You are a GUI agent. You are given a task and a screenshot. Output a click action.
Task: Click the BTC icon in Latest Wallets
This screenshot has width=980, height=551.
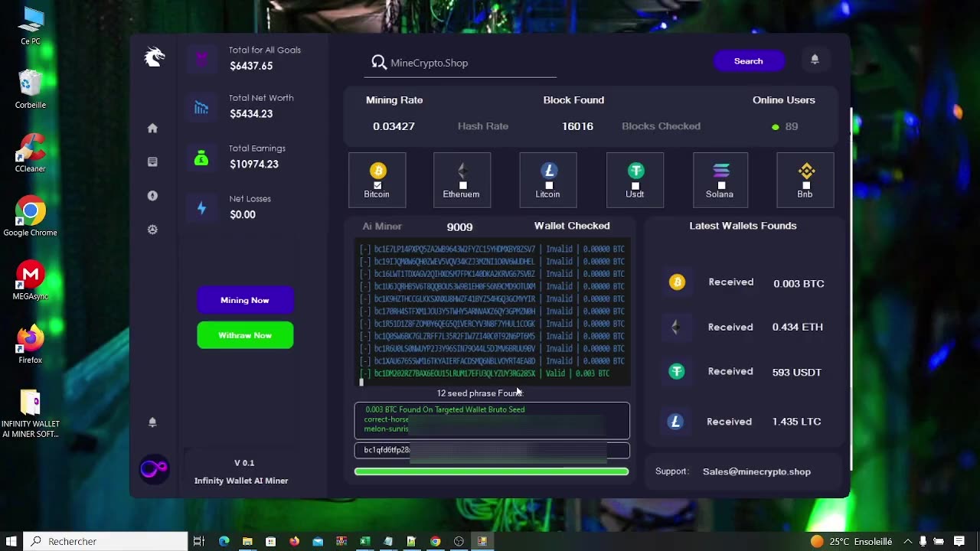[677, 282]
